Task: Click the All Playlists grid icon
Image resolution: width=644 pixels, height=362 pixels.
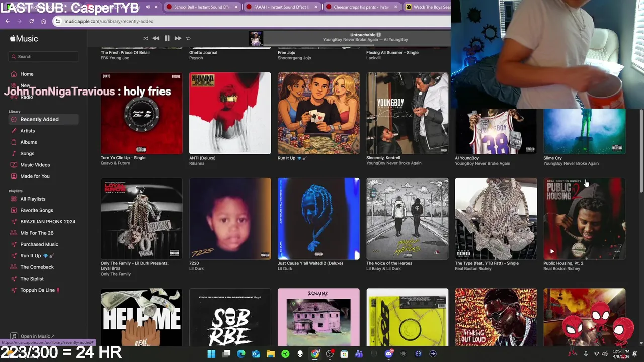Action: point(14,199)
